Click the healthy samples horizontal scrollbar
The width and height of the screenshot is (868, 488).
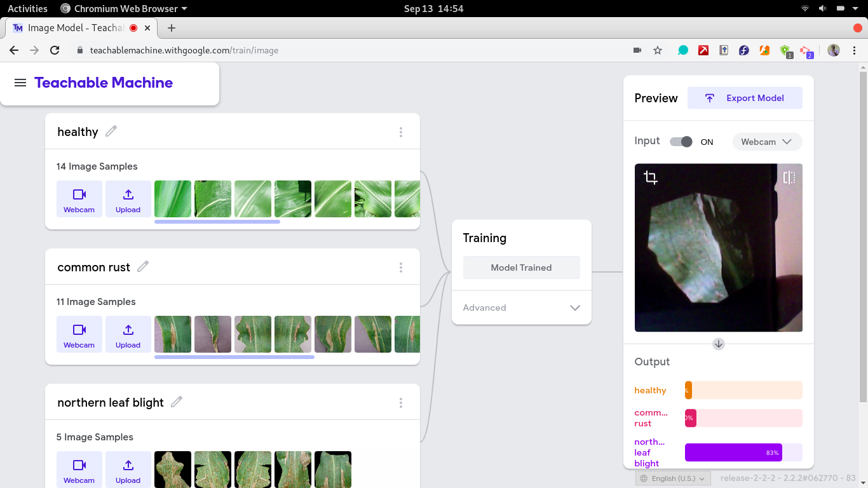point(217,222)
